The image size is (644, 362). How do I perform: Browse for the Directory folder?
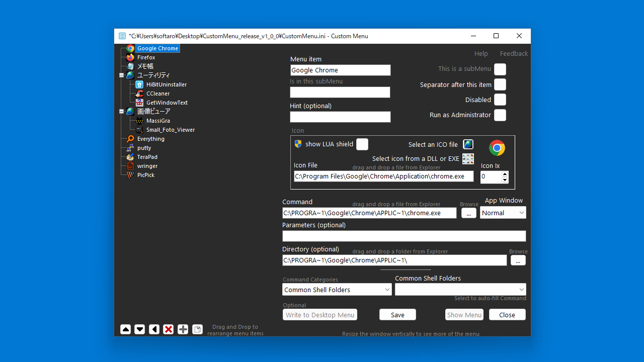[x=518, y=260]
